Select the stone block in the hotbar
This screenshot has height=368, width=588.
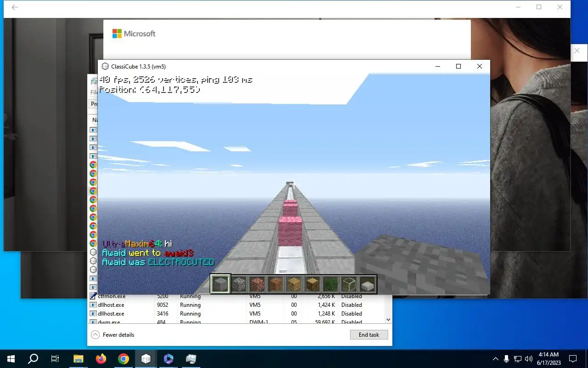coord(220,284)
